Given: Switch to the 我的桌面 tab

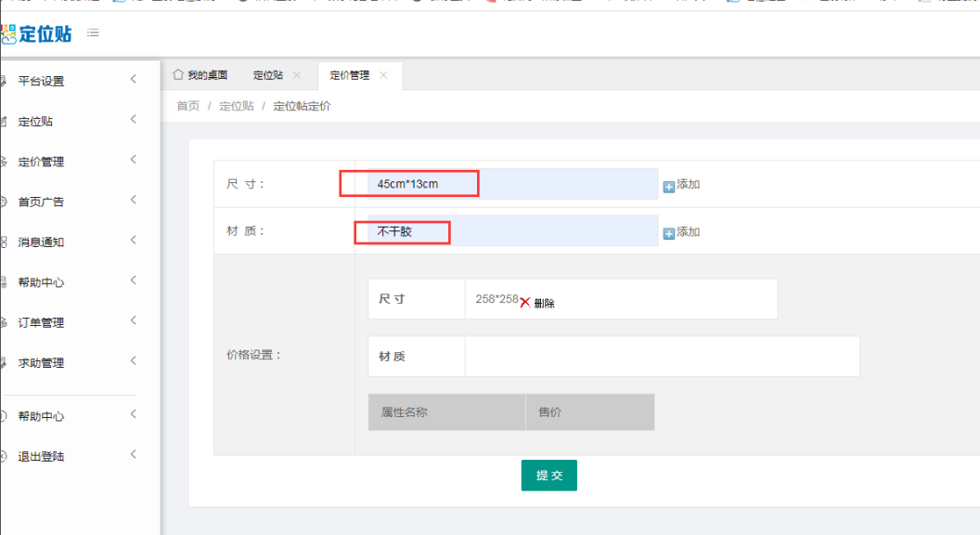Looking at the screenshot, I should pos(207,76).
